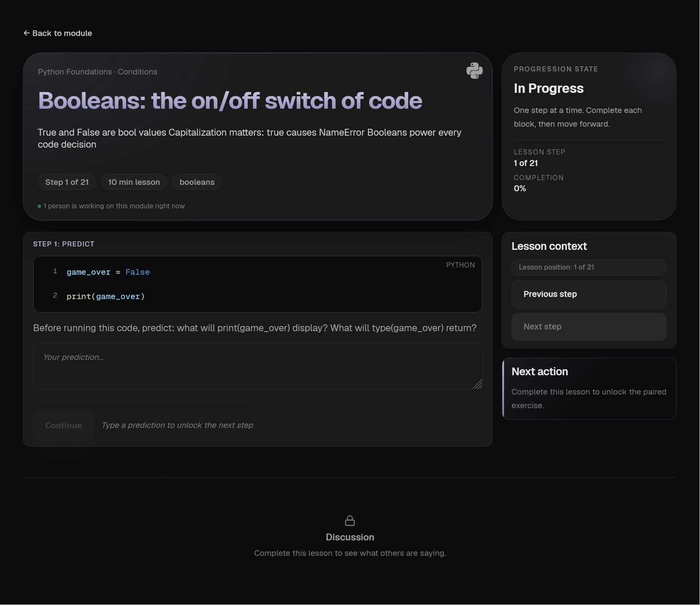Click the back arrow icon
This screenshot has width=700, height=605.
tap(26, 33)
